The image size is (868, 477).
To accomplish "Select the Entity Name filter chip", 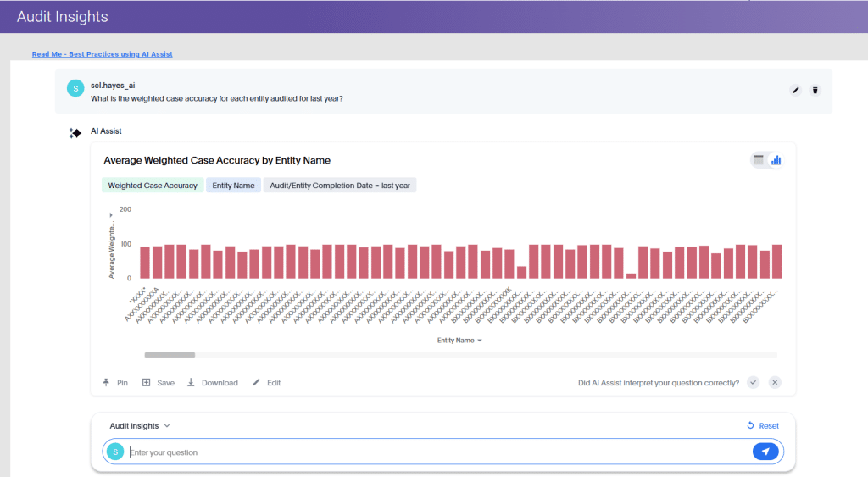I will click(x=233, y=186).
